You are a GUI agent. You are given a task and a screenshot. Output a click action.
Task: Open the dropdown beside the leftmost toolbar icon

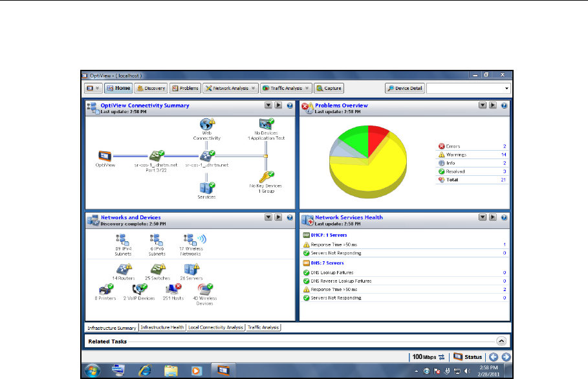tap(98, 88)
